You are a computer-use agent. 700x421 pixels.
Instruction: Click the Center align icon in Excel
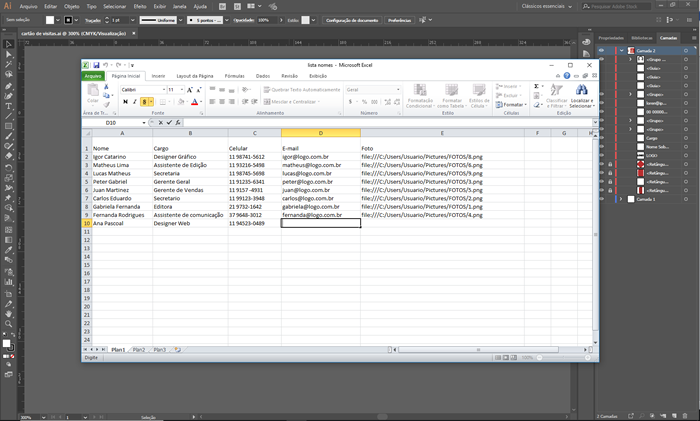pyautogui.click(x=222, y=102)
